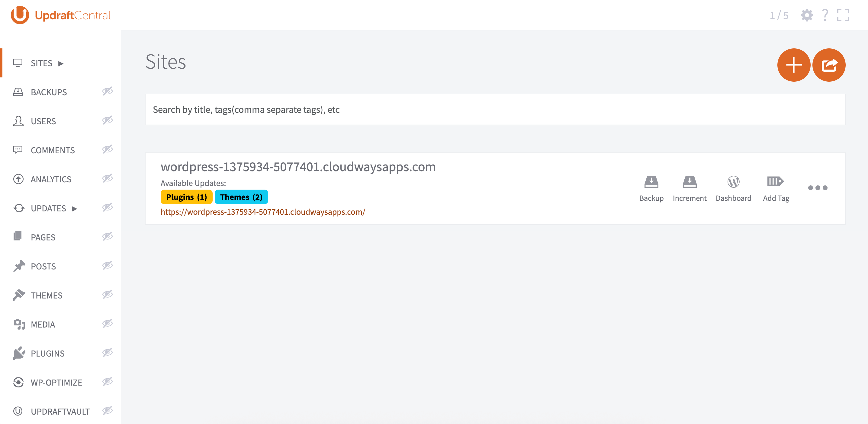The image size is (868, 424).
Task: Toggle visibility eye next to WP-Optimize
Action: click(108, 381)
